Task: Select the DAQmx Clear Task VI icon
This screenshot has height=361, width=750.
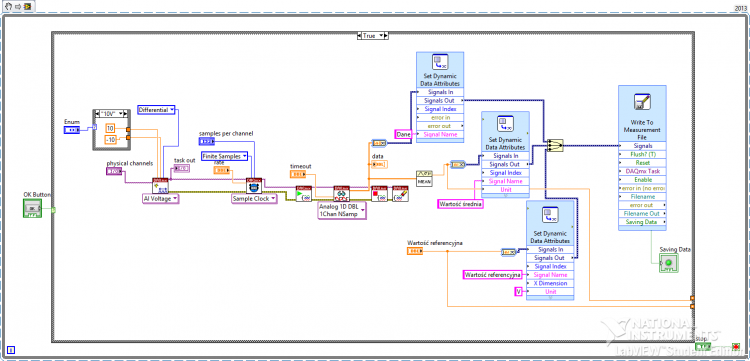Action: tap(400, 193)
